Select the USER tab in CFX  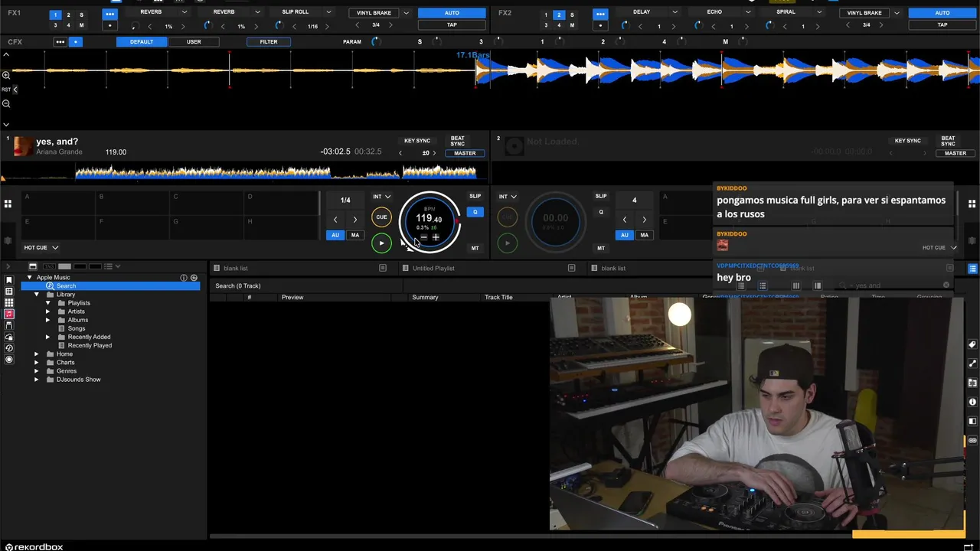pyautogui.click(x=194, y=41)
